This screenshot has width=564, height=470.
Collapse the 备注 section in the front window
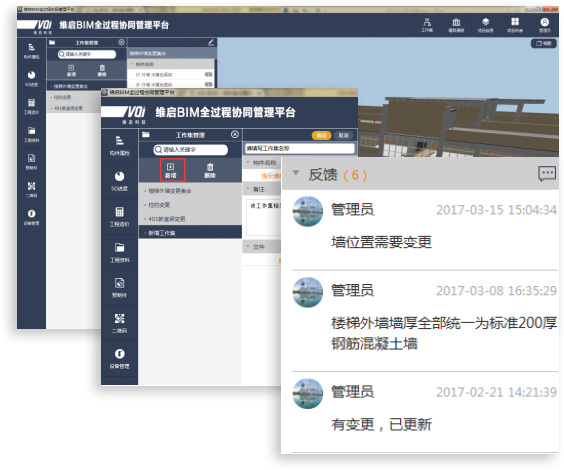click(248, 188)
